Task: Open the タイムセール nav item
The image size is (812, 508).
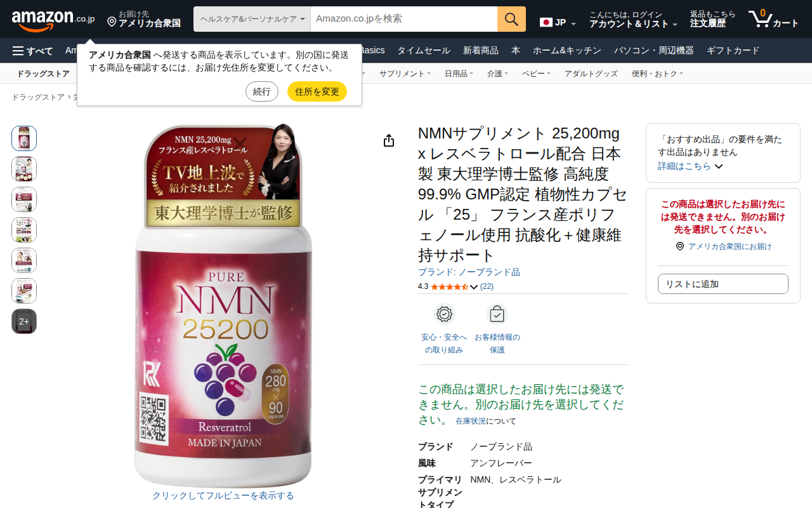Action: 424,51
